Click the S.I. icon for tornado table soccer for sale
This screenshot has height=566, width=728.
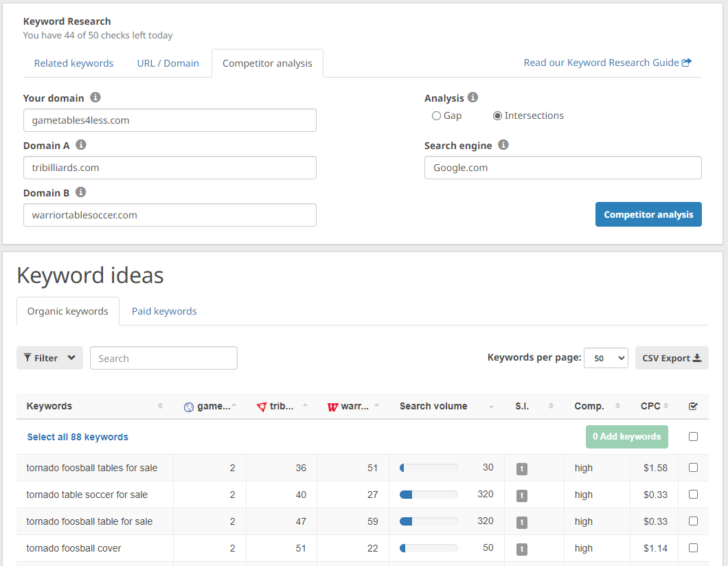[x=522, y=495]
